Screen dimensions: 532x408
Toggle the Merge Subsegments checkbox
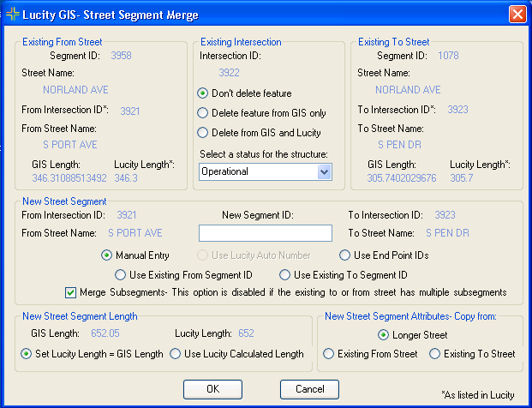70,292
